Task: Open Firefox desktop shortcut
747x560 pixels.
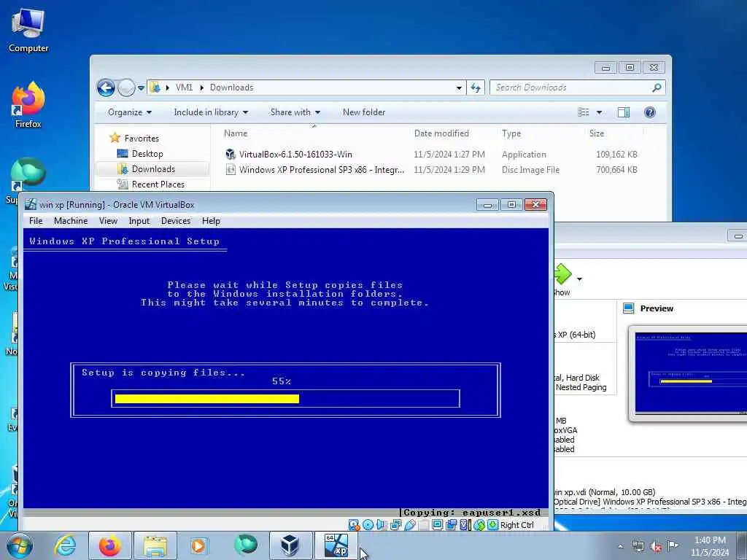Action: [28, 105]
